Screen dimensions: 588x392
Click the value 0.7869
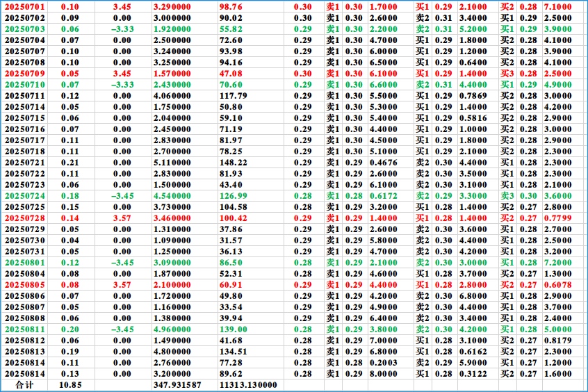473,96
